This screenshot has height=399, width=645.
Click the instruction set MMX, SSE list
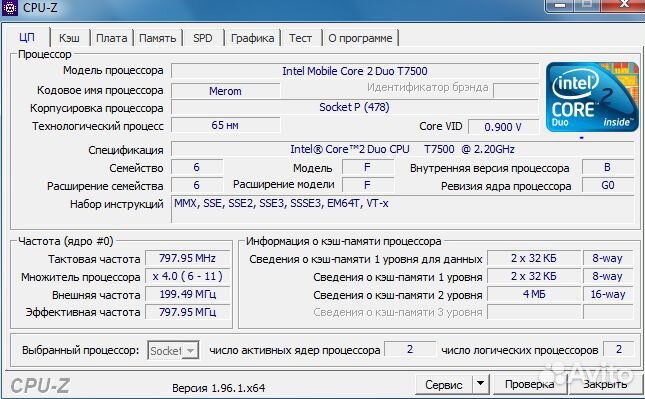(402, 209)
